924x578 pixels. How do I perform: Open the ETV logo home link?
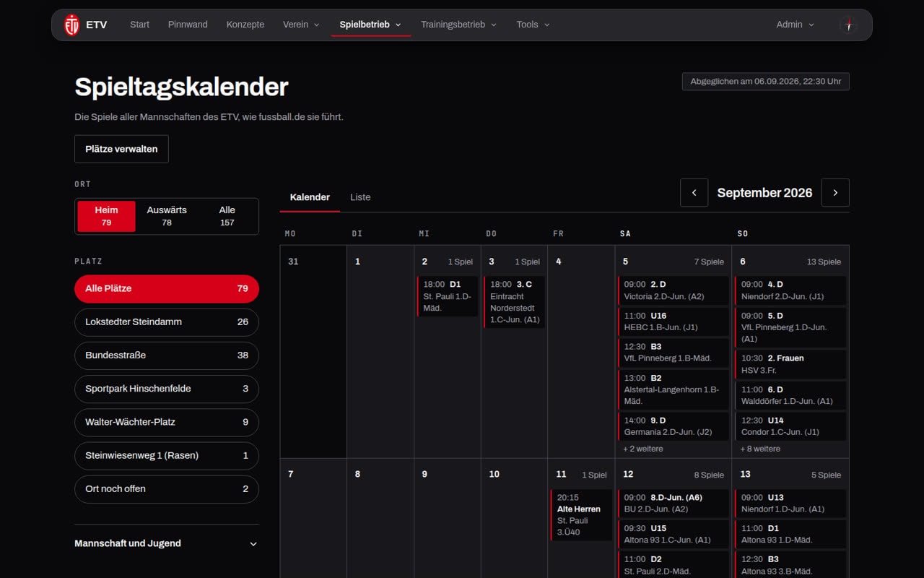(85, 25)
